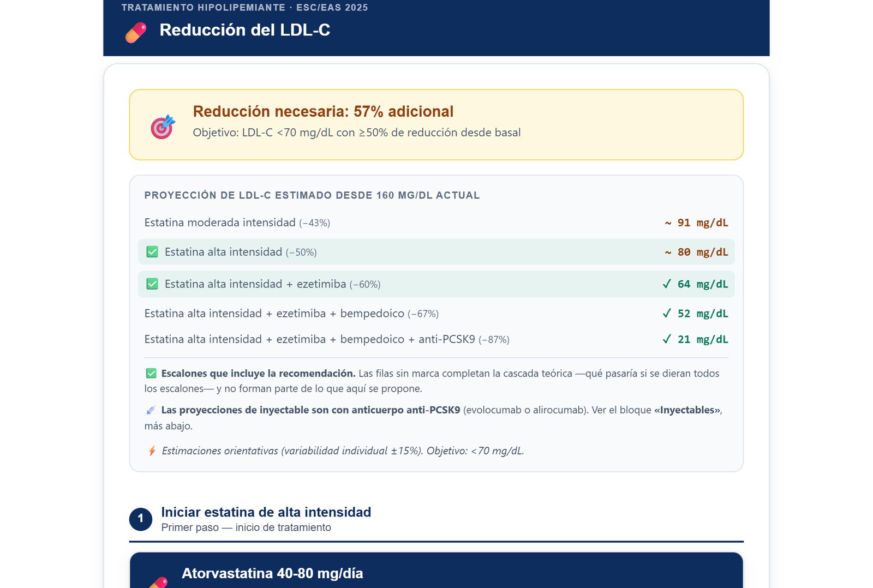Screen dimensions: 873x588
Task: Click the 'Reducción del LDL-C' page title
Action: point(245,30)
